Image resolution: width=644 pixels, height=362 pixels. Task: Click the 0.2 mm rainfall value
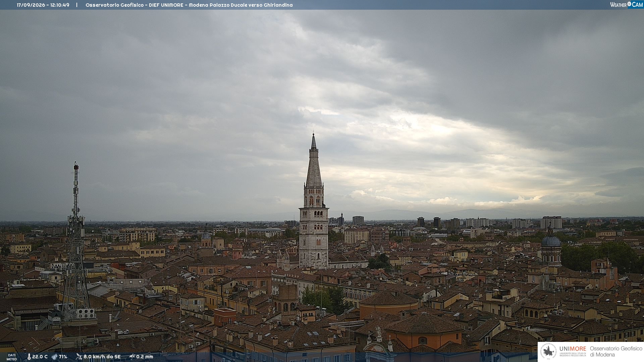pyautogui.click(x=145, y=357)
